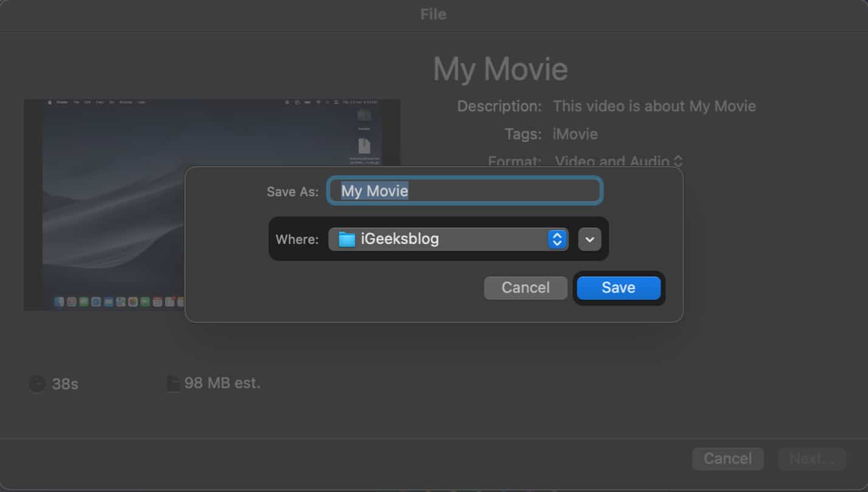Click the file size icon beside 98 MB
The height and width of the screenshot is (492, 868).
[173, 383]
